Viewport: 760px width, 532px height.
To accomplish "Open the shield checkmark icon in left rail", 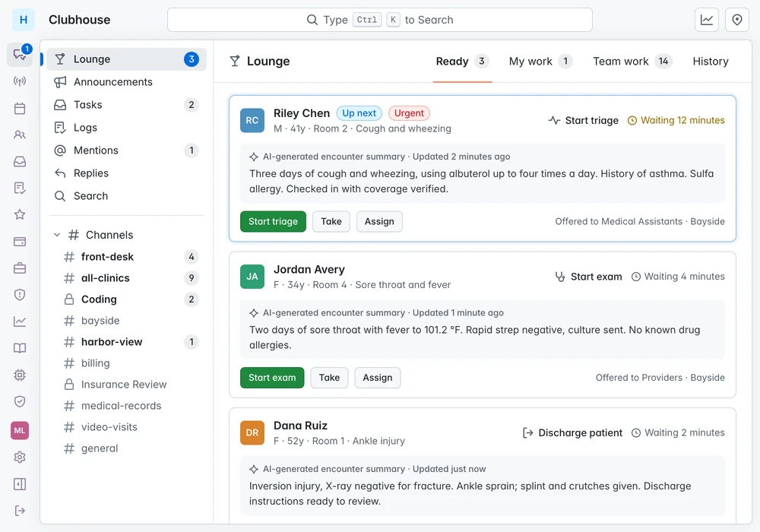I will pos(20,401).
